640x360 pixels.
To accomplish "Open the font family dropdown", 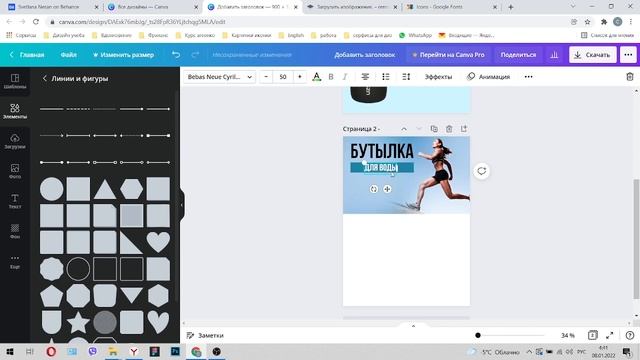I will [220, 77].
